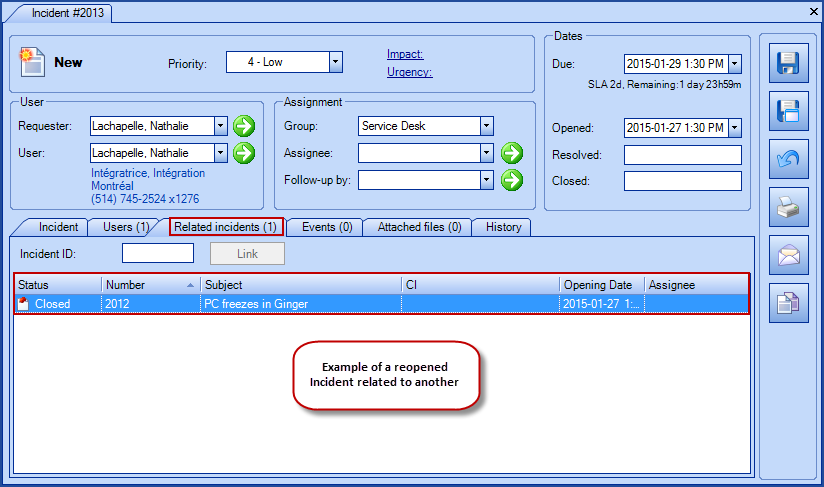This screenshot has height=487, width=824.
Task: Open the Due date picker dropdown
Action: pos(735,64)
